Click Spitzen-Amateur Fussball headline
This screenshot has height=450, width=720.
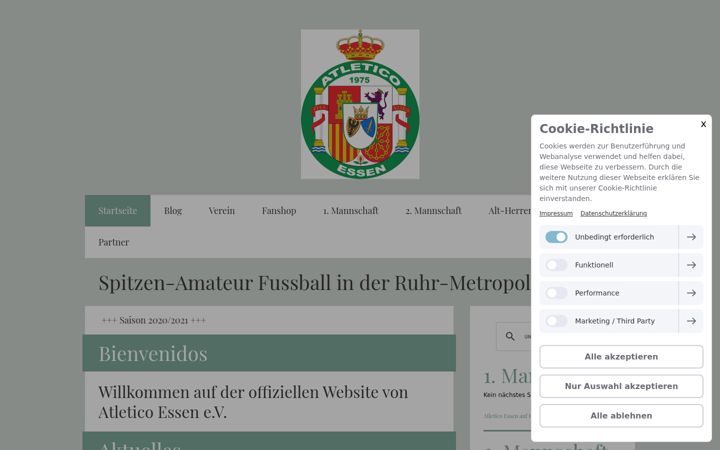click(x=315, y=283)
